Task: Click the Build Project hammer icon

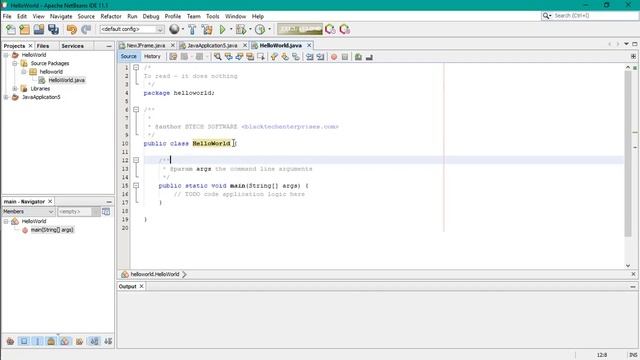Action: [192, 29]
